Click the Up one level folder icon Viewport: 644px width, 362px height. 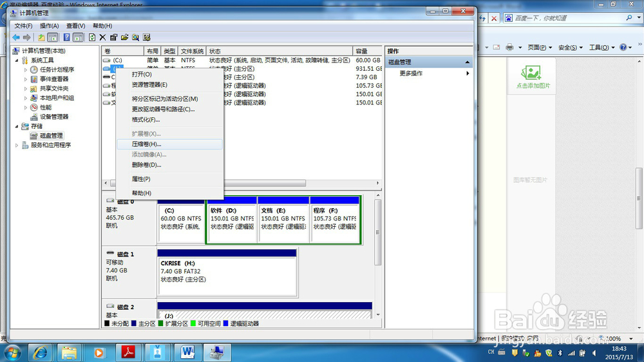[x=41, y=37]
